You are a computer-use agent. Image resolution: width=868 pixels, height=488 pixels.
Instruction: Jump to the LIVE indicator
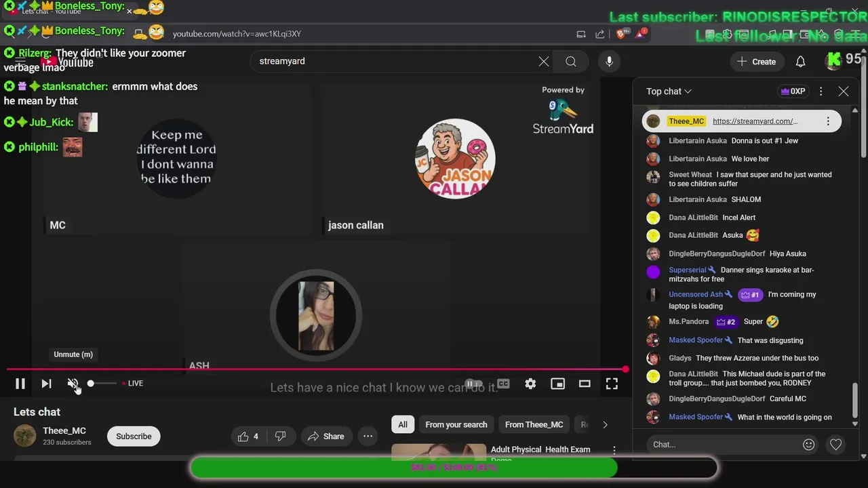pyautogui.click(x=132, y=384)
